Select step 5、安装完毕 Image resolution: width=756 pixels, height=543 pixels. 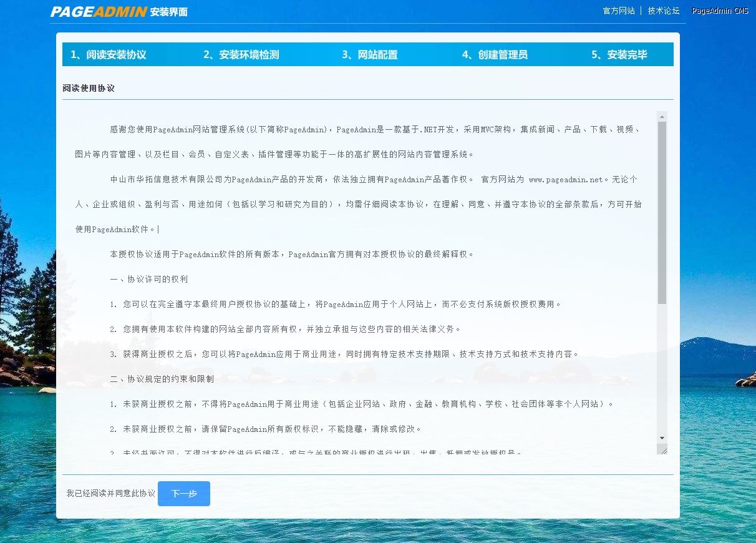[619, 55]
